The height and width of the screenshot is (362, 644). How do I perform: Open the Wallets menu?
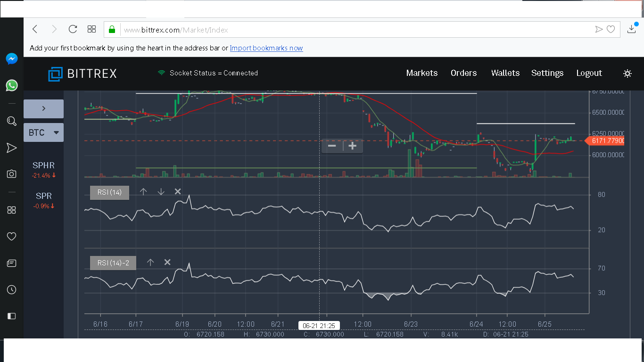coord(505,73)
